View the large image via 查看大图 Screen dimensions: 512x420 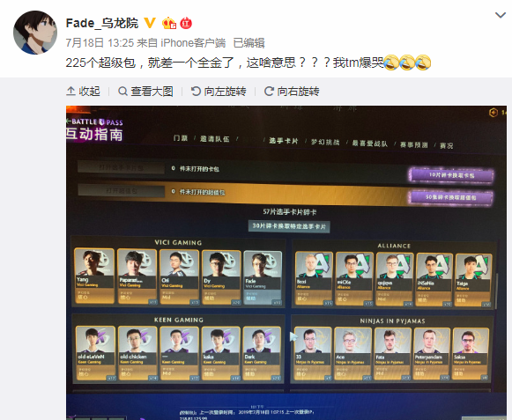coord(145,92)
